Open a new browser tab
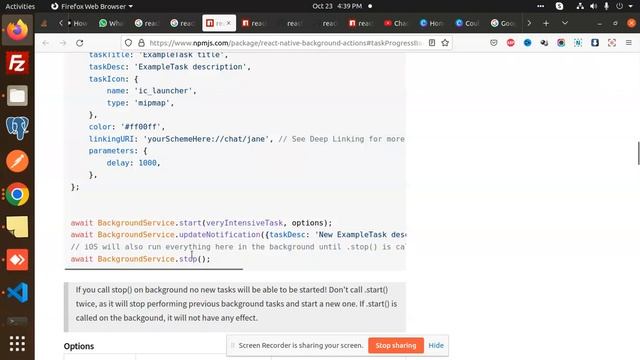The height and width of the screenshot is (360, 640). (x=546, y=23)
